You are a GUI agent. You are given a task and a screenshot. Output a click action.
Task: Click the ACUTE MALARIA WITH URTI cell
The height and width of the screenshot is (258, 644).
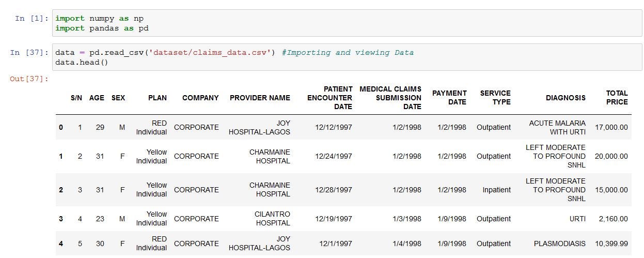[557, 127]
